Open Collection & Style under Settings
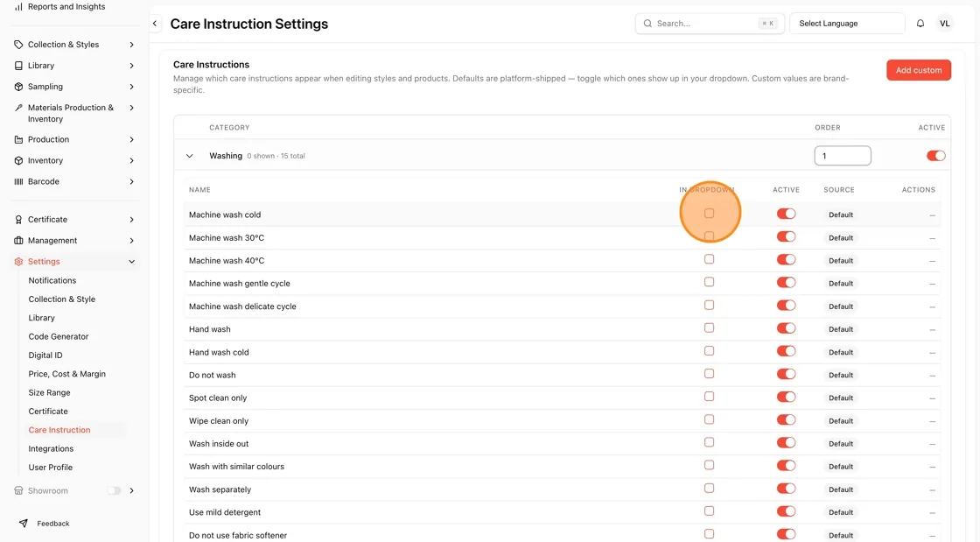This screenshot has height=542, width=980. (x=62, y=299)
